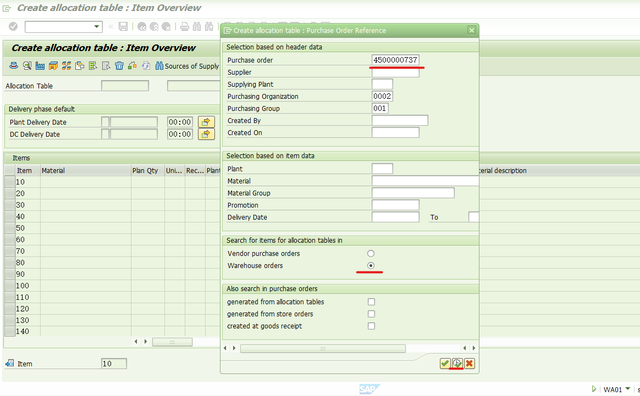This screenshot has width=640, height=396.
Task: Enable created at goods receipt checkbox
Action: click(371, 326)
